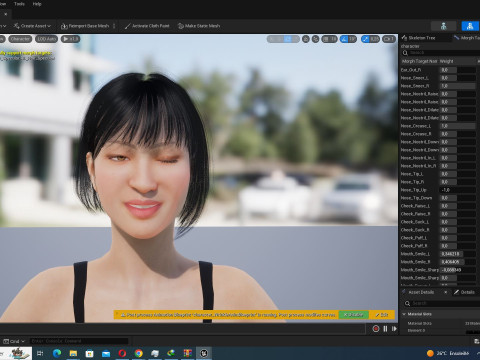
Task: Click surface snapping viewport icon
Action: tap(315, 39)
